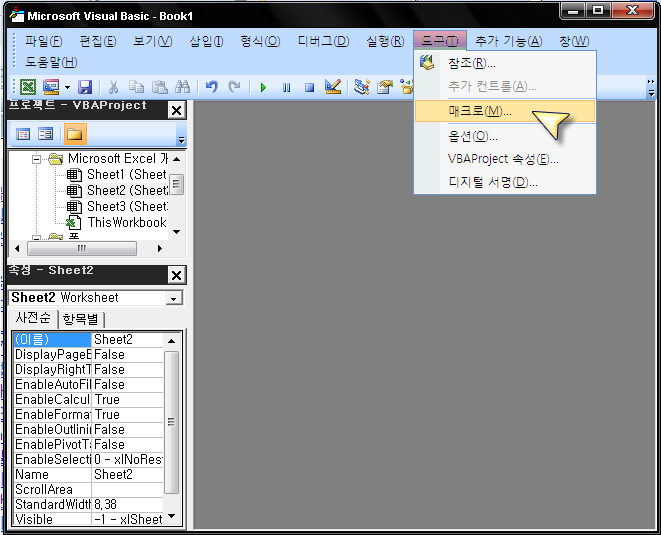Click the View Microsoft Excel toolbar icon
Viewport: 661px width, 535px height.
(28, 87)
